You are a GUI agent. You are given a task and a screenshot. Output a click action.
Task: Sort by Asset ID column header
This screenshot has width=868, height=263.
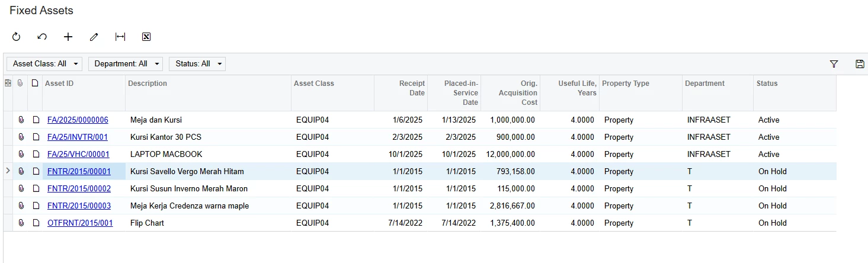pyautogui.click(x=84, y=93)
